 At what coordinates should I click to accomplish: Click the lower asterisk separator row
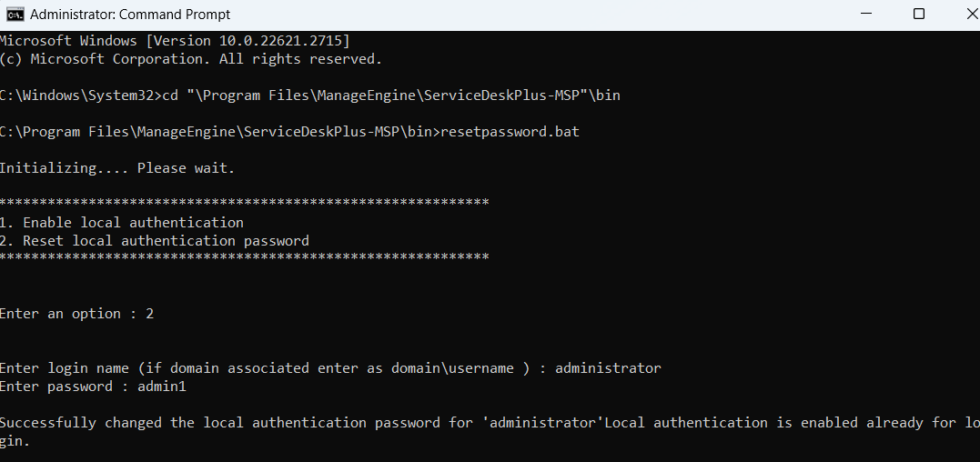pos(244,257)
